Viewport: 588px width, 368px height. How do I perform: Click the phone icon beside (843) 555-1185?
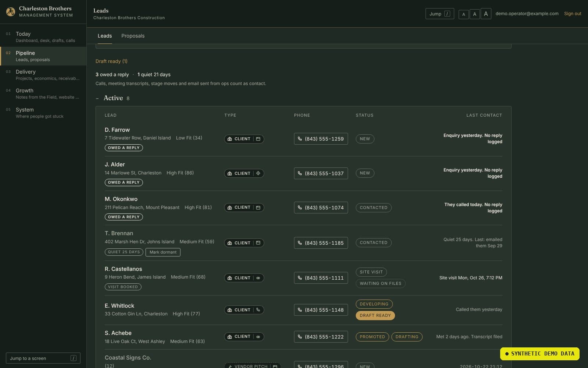click(300, 243)
